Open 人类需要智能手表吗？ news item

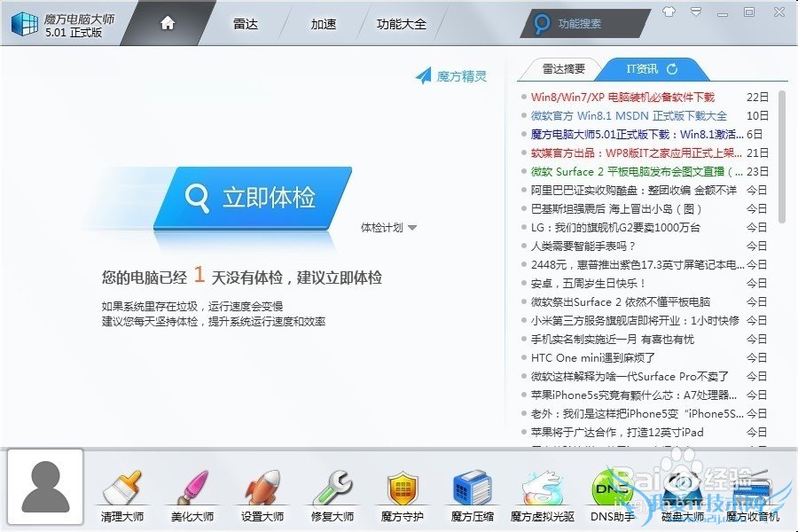pyautogui.click(x=583, y=246)
